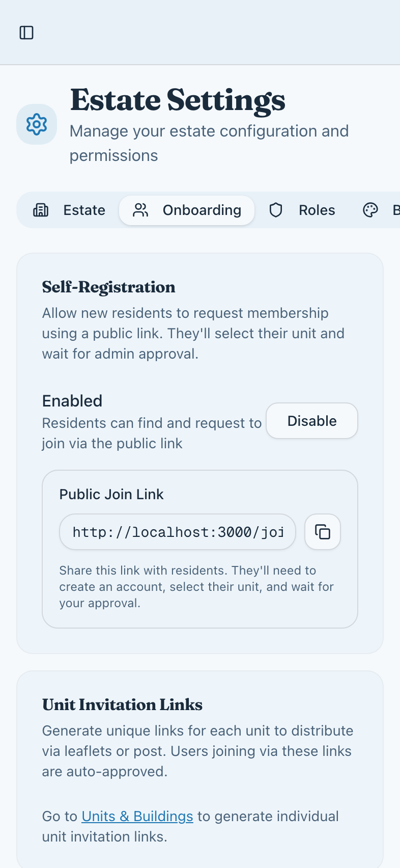Image resolution: width=400 pixels, height=868 pixels.
Task: Click the shield icon on the Roles tab
Action: [x=276, y=210]
